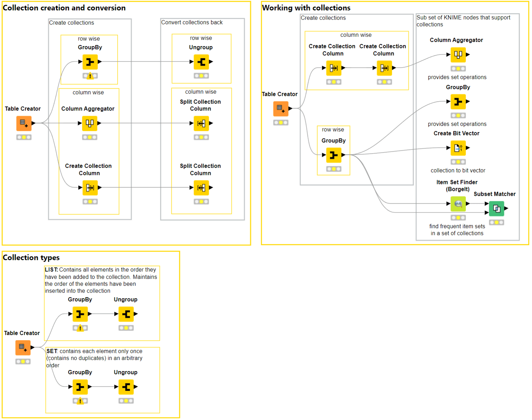Select Table Creator node in Working with collections
Screen dimensions: 532x420
click(x=281, y=108)
